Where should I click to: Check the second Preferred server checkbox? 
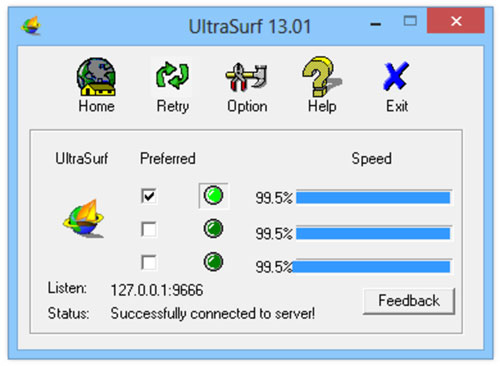click(x=149, y=229)
